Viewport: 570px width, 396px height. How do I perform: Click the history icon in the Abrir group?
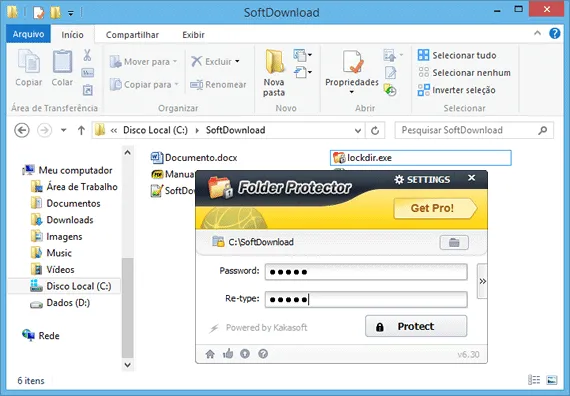click(390, 90)
